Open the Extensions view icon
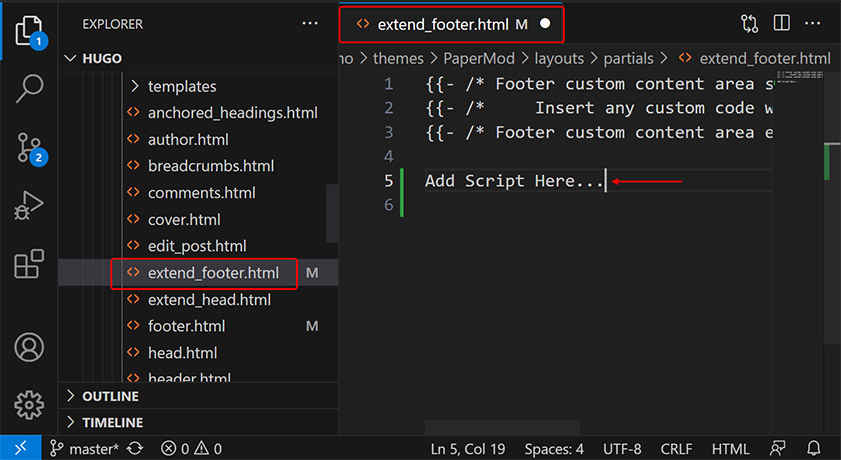841x460 pixels. coord(29,263)
